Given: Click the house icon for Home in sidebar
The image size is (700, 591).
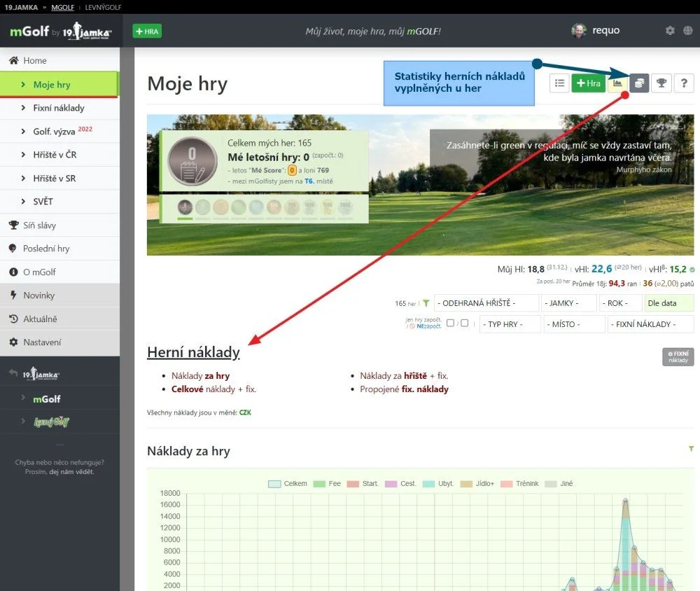Looking at the screenshot, I should pyautogui.click(x=14, y=60).
